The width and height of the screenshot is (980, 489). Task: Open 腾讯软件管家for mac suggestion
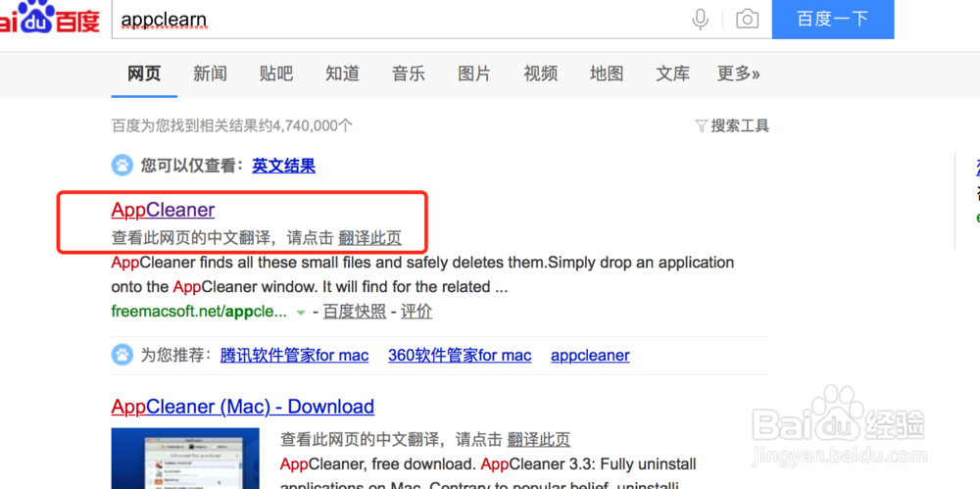point(294,356)
